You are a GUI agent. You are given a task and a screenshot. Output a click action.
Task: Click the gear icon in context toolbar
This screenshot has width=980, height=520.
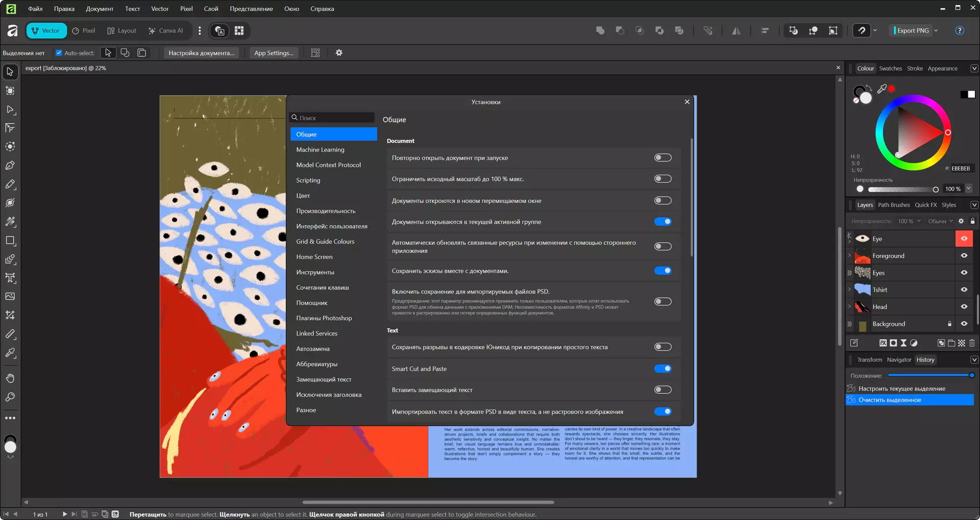(x=339, y=53)
